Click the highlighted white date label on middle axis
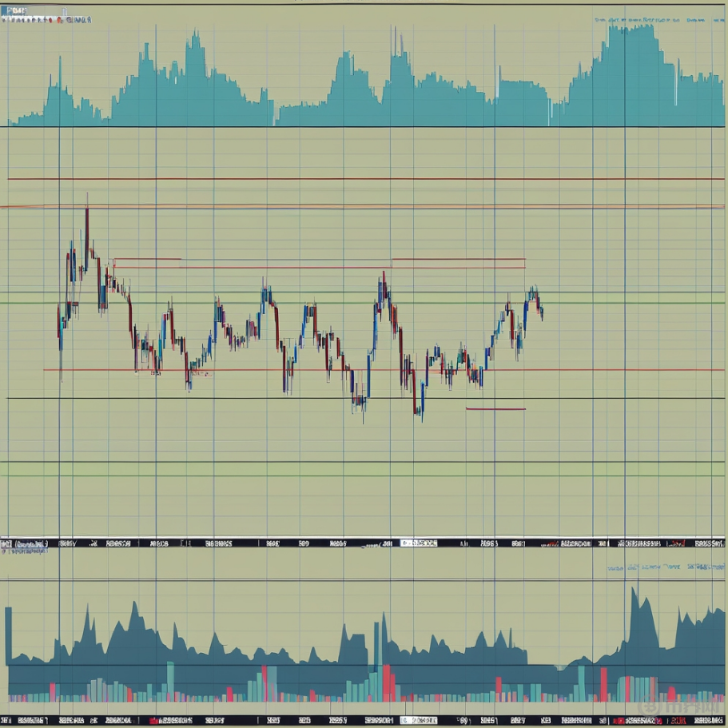 419,543
